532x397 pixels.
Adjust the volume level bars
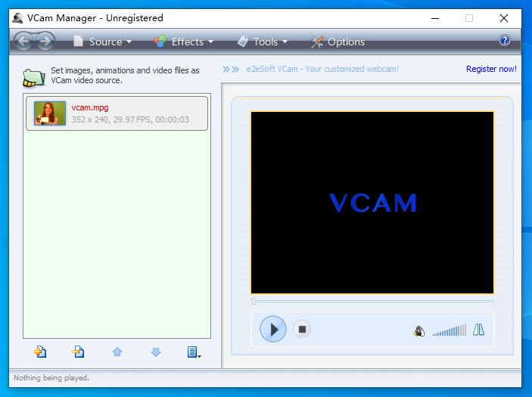pyautogui.click(x=450, y=330)
